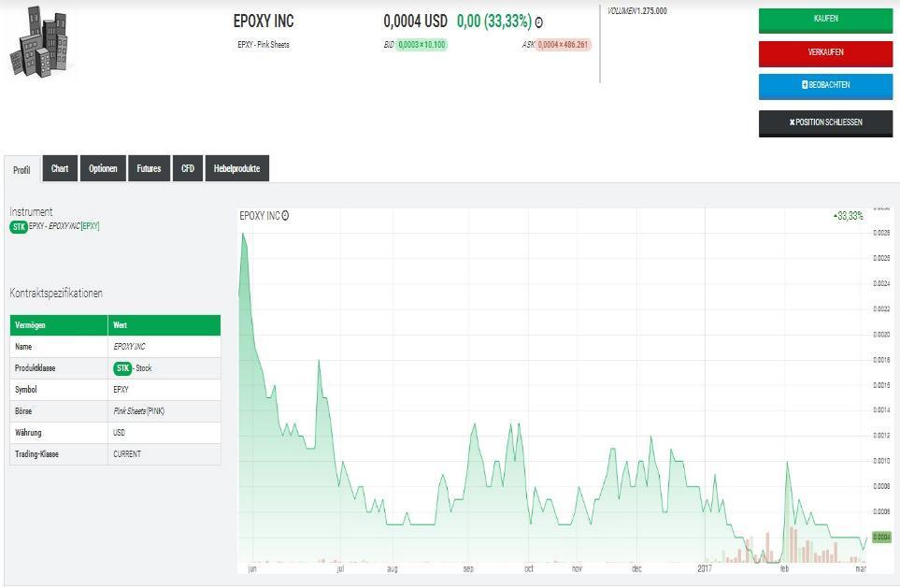Click the X icon in POSITION SCHLIESSEN
900x588 pixels.
tap(793, 122)
